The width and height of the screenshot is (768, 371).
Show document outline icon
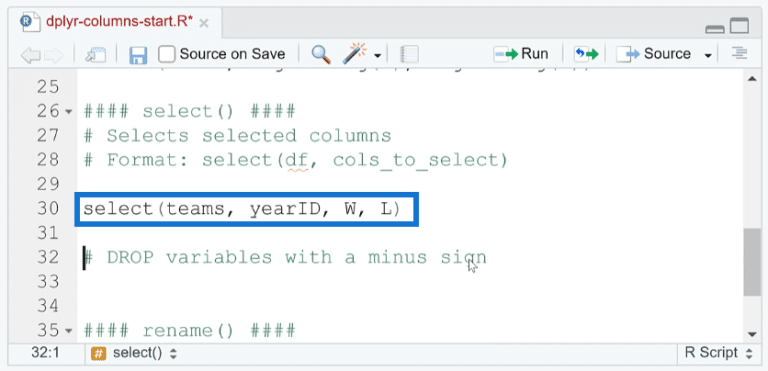(739, 53)
